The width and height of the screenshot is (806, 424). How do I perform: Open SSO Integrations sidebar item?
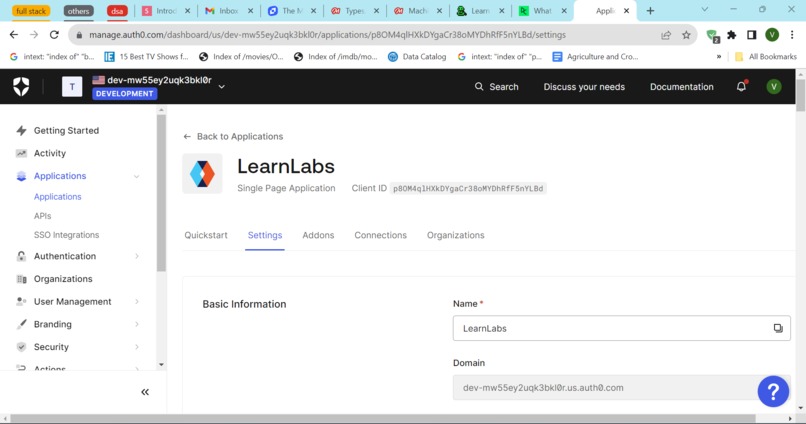(x=66, y=235)
